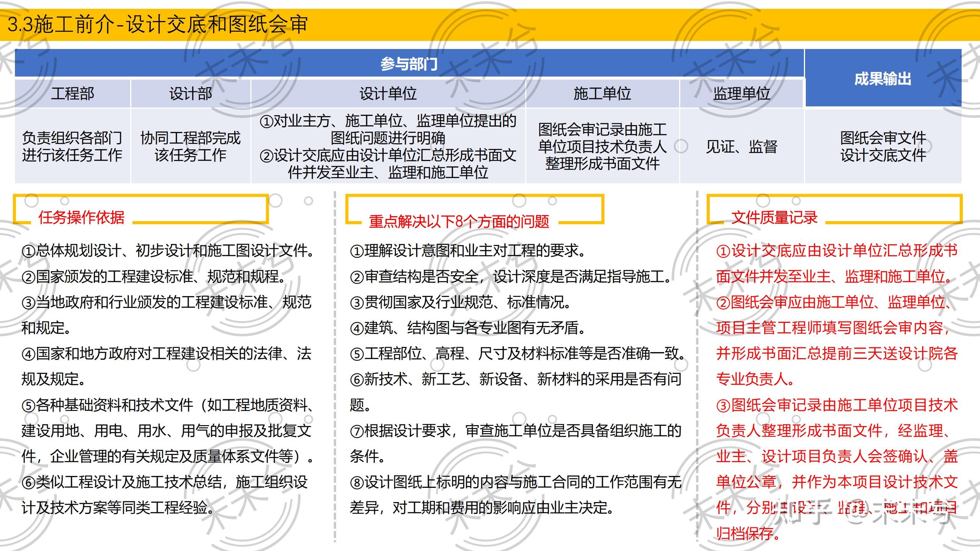Screen dimensions: 980x551
Task: Click line '⑥新技术、新工艺、新设备、新材料的采用是否有问'
Action: pos(516,379)
